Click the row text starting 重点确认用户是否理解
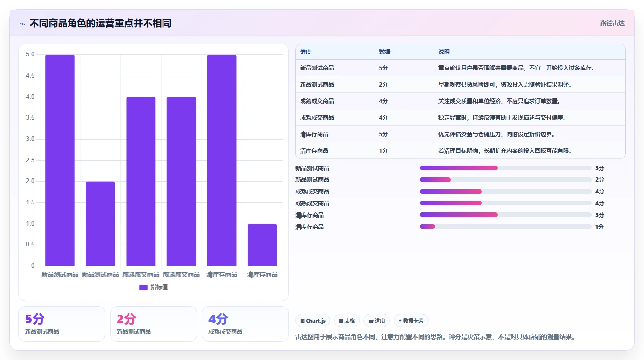644x360 pixels. point(516,68)
